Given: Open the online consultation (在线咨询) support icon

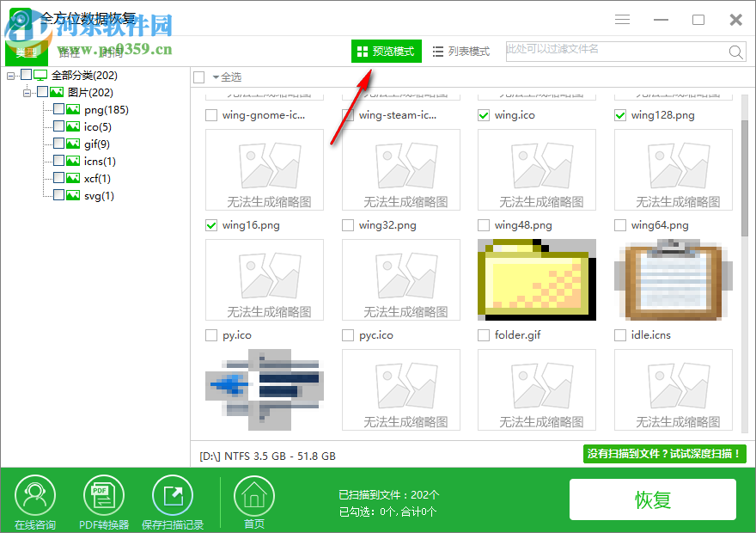Looking at the screenshot, I should pos(34,494).
